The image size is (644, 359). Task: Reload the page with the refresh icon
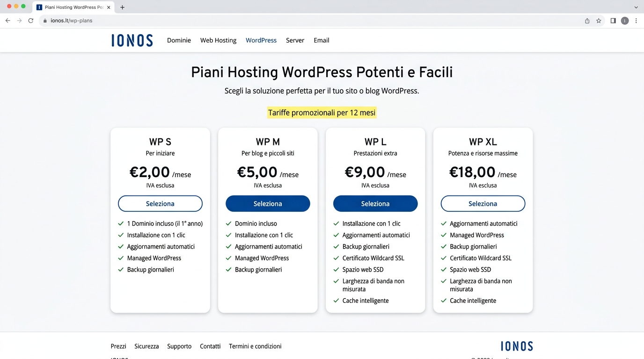coord(31,21)
